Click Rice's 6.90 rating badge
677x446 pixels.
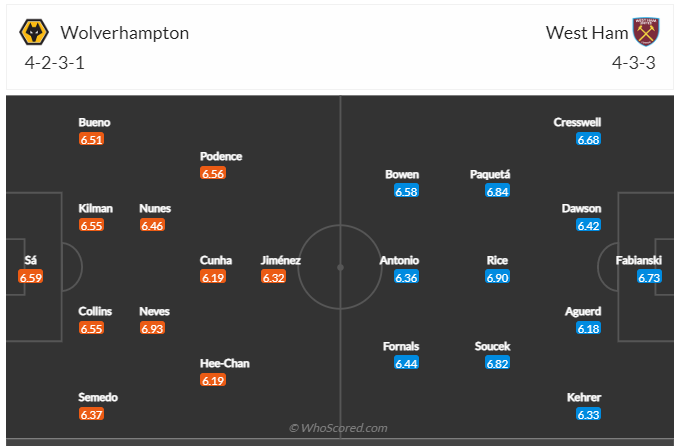click(x=497, y=277)
